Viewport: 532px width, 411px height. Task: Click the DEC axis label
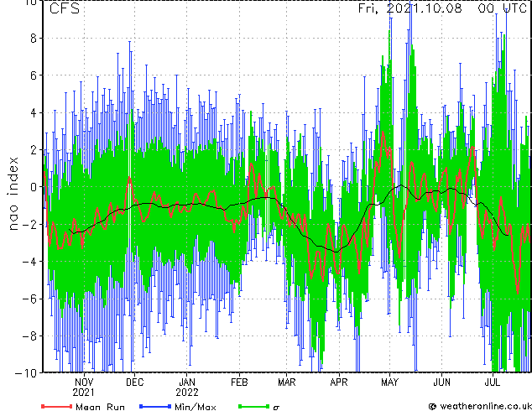click(135, 382)
